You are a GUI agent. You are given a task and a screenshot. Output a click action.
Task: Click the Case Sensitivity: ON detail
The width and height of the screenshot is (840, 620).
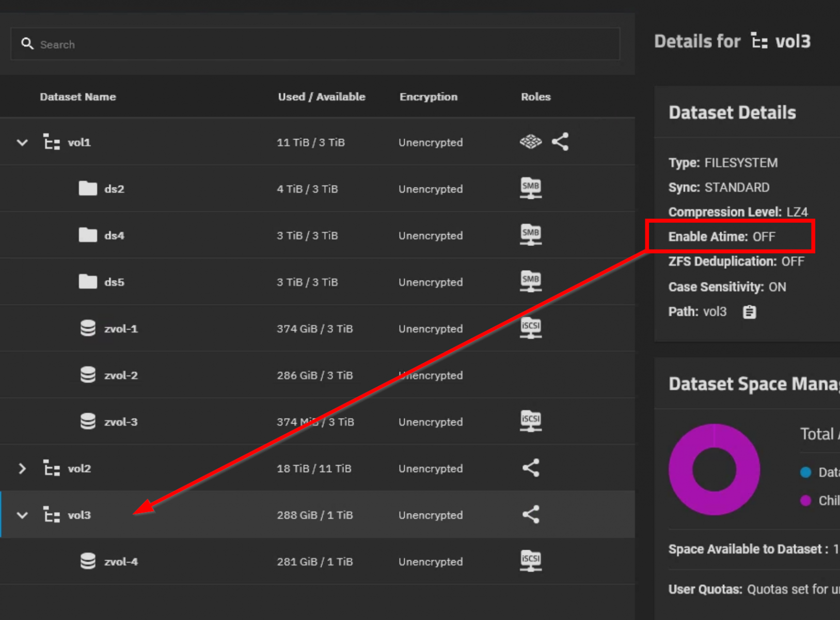pos(727,287)
